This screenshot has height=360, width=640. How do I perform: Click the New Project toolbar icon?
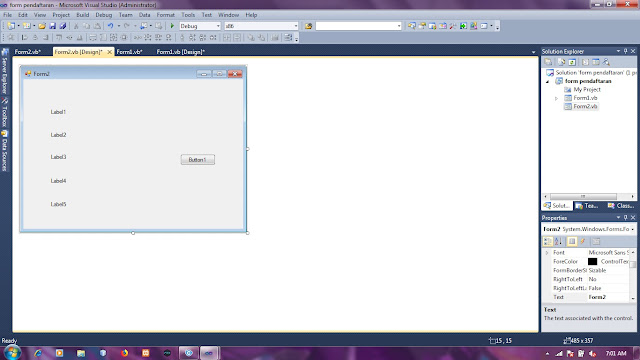coord(11,26)
